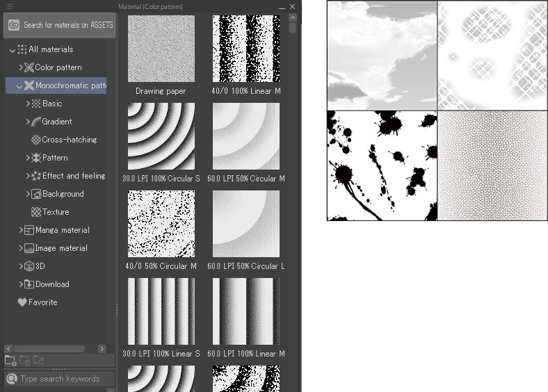Screen dimensions: 548x392
Task: Expand the 3D folder
Action: click(21, 266)
